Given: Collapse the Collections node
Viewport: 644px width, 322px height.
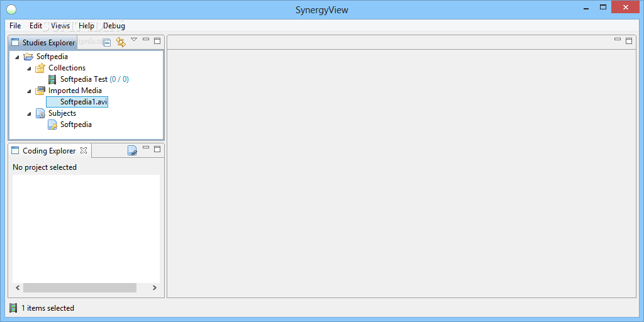Looking at the screenshot, I should 29,68.
